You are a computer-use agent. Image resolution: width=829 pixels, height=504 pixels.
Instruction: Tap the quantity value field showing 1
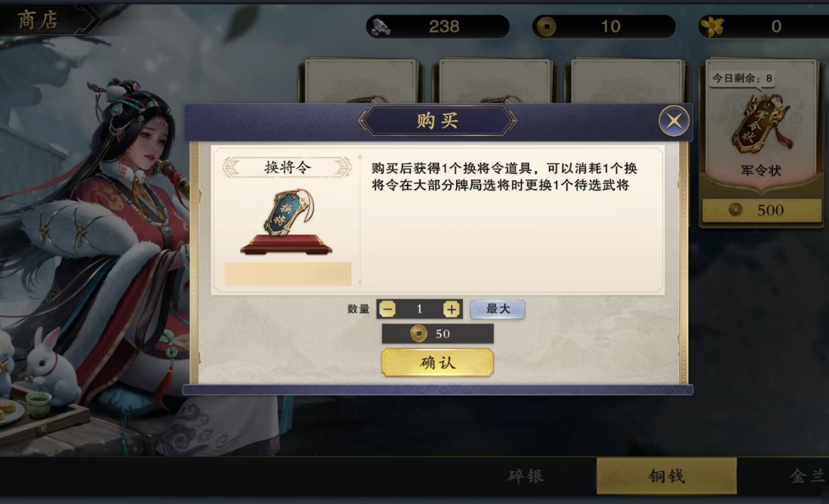pos(419,309)
